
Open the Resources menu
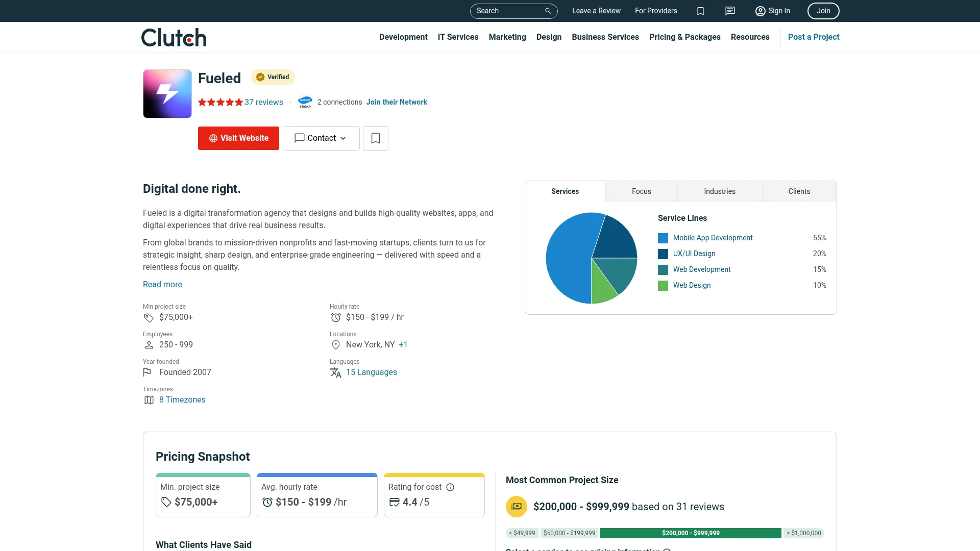750,37
